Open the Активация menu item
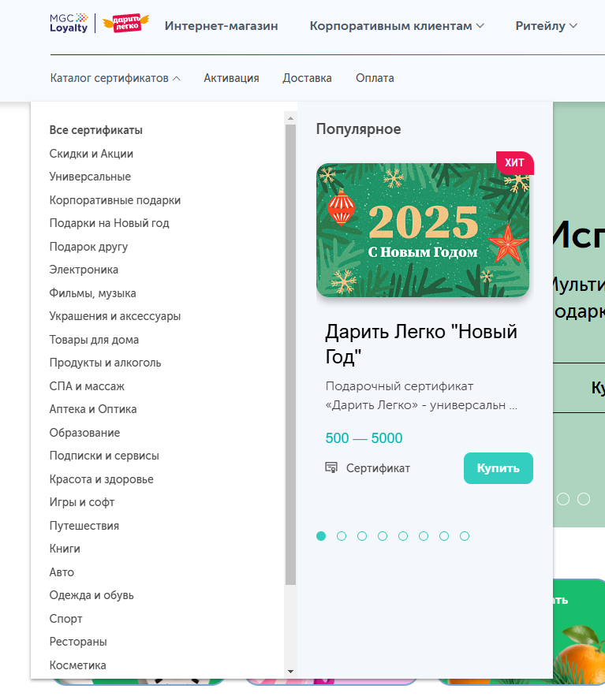This screenshot has width=605, height=700. click(x=231, y=78)
